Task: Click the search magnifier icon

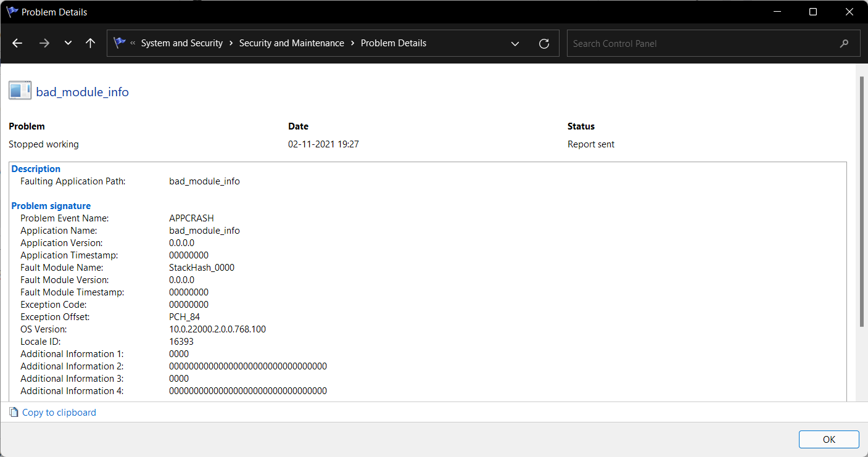Action: (x=844, y=44)
